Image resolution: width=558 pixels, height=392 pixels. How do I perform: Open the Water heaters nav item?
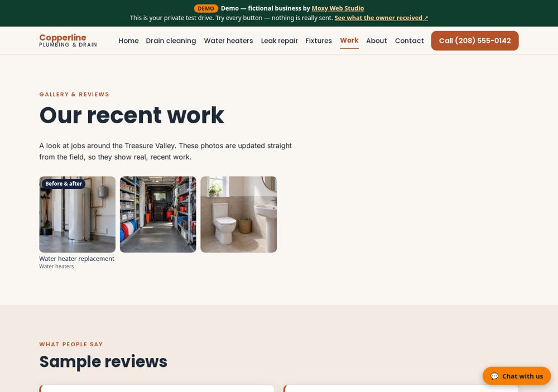click(228, 41)
